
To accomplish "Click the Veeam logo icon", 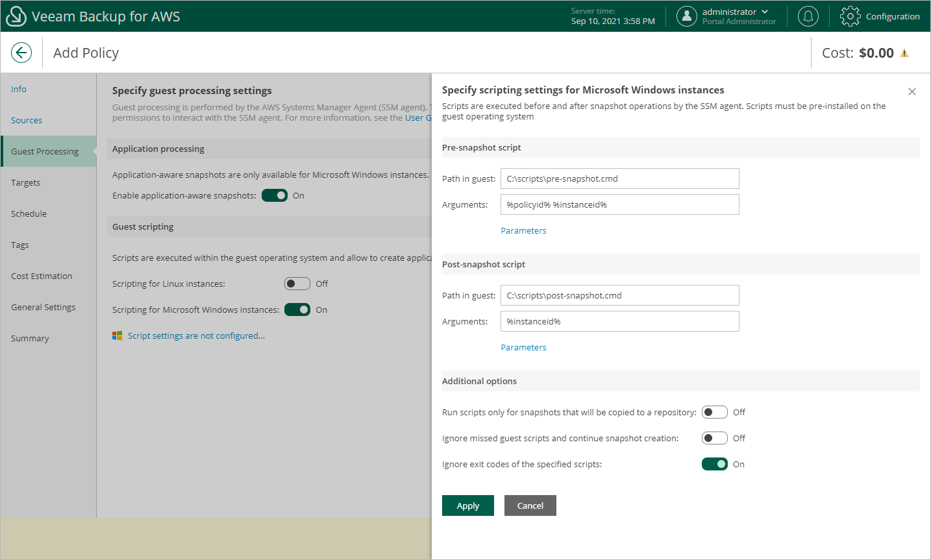I will click(x=16, y=16).
